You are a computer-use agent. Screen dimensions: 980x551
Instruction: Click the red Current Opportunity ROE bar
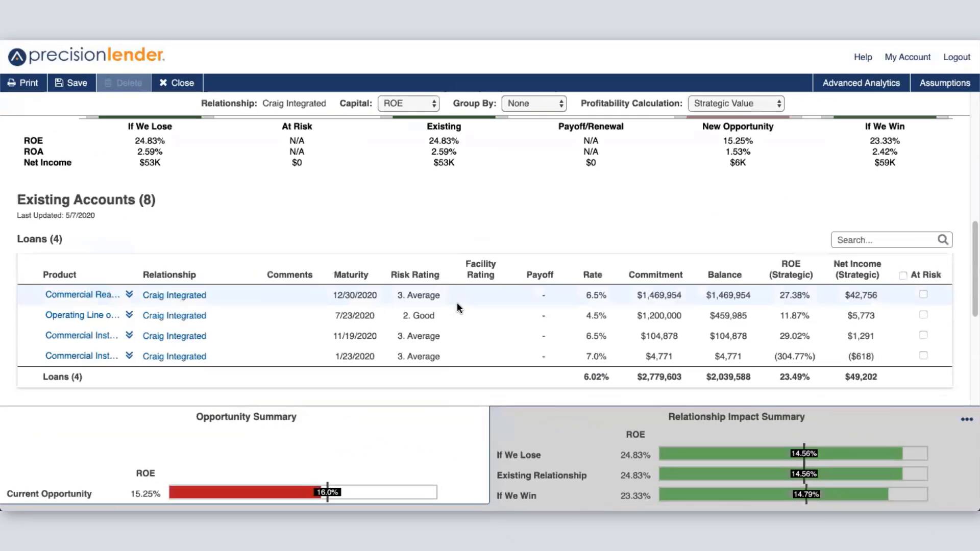[x=240, y=492]
